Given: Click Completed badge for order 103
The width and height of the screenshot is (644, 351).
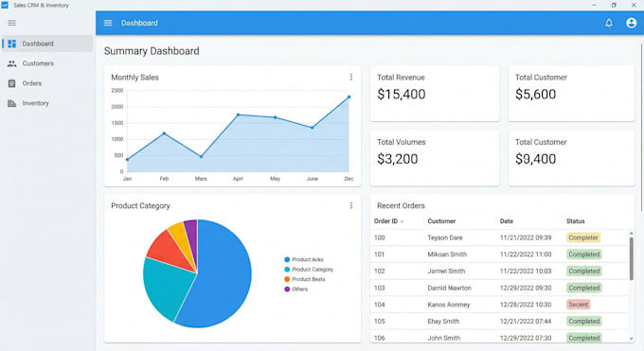Looking at the screenshot, I should pyautogui.click(x=584, y=288).
